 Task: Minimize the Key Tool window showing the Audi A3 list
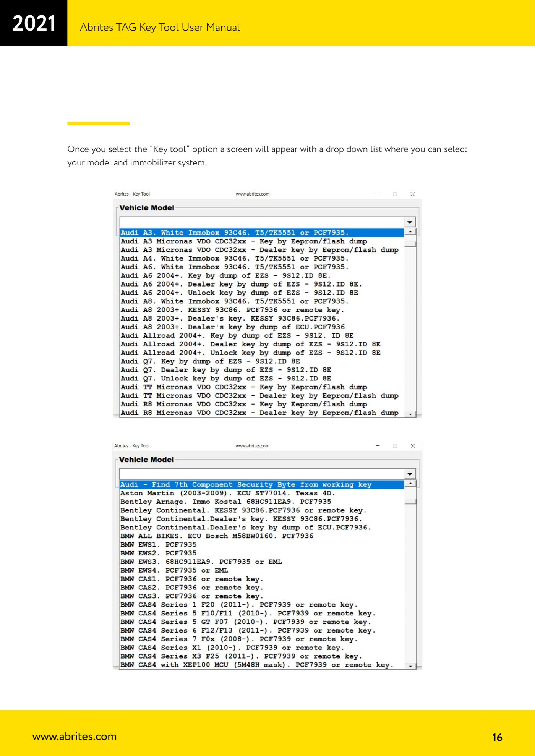pyautogui.click(x=378, y=194)
